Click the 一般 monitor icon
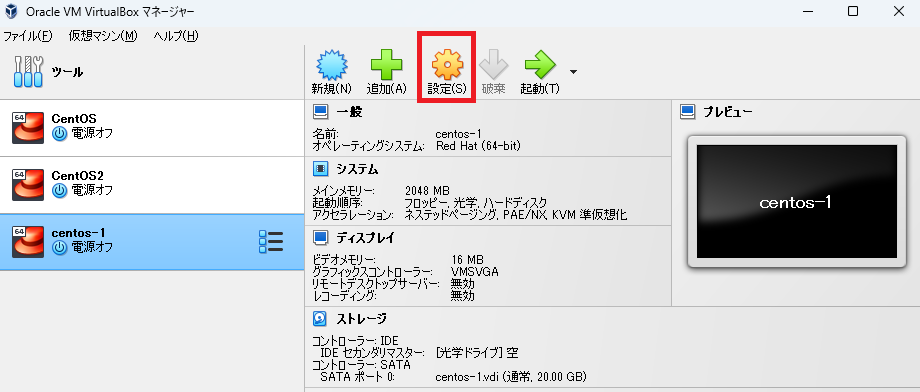Viewport: 920px width, 392px height. [x=320, y=111]
